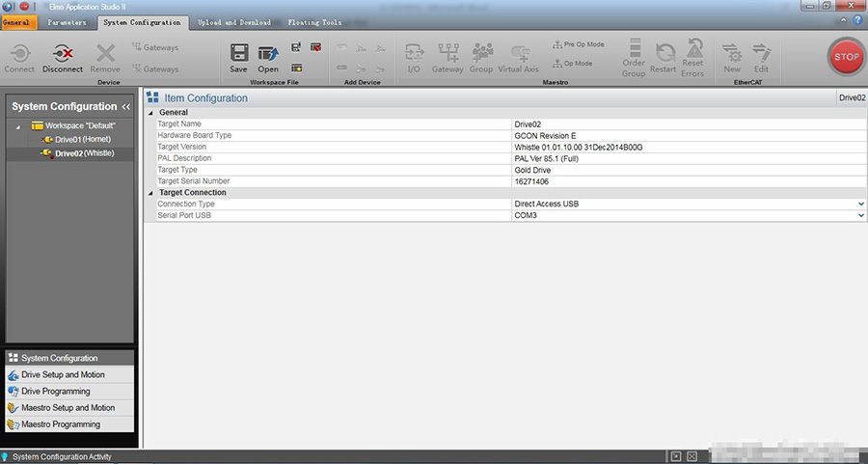Click the Remove device icon
This screenshot has height=464, width=868.
[x=105, y=56]
